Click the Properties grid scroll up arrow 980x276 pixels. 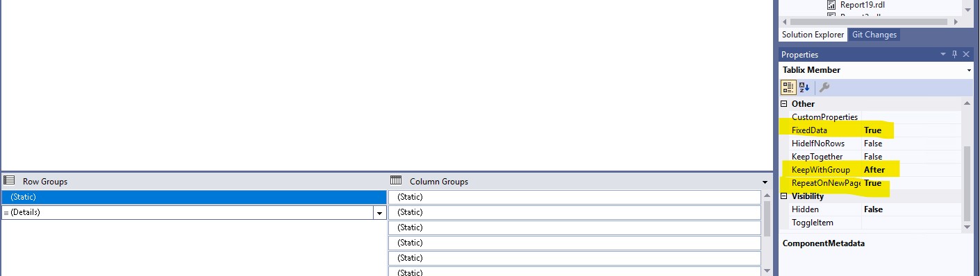point(967,103)
